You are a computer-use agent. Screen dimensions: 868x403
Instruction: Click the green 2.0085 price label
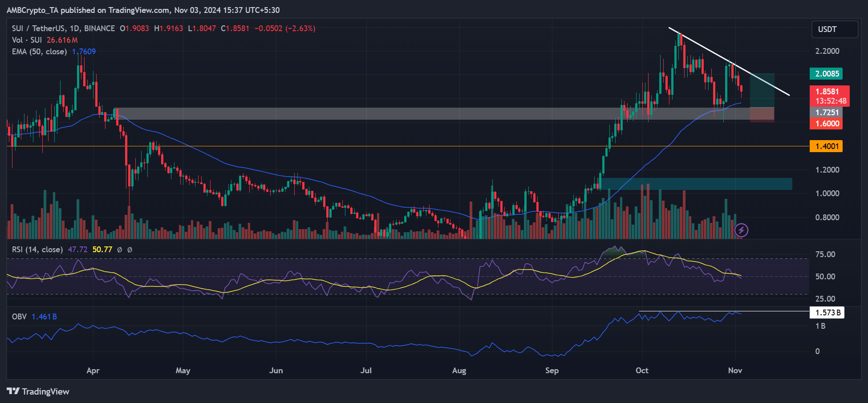pyautogui.click(x=826, y=74)
